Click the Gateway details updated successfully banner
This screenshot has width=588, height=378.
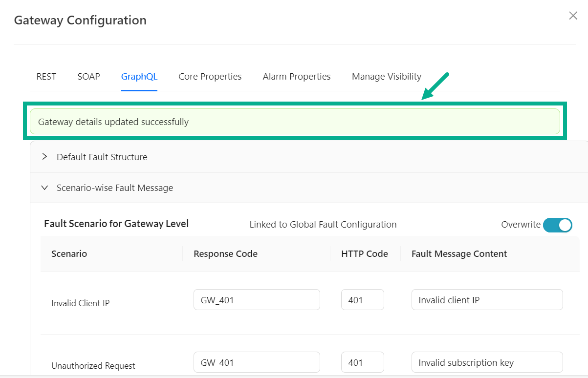pyautogui.click(x=295, y=122)
